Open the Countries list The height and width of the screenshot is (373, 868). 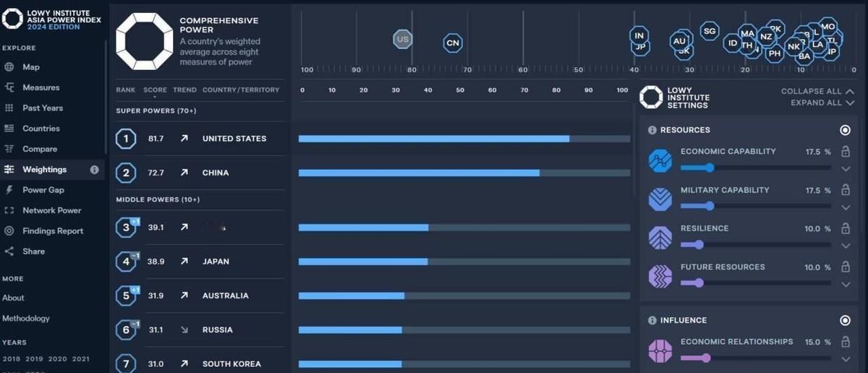click(x=41, y=129)
